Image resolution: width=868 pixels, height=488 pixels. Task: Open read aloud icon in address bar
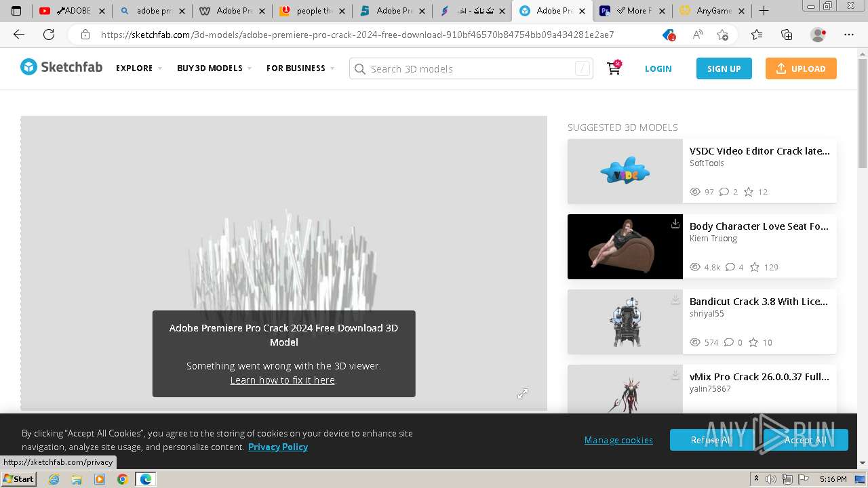click(x=697, y=35)
